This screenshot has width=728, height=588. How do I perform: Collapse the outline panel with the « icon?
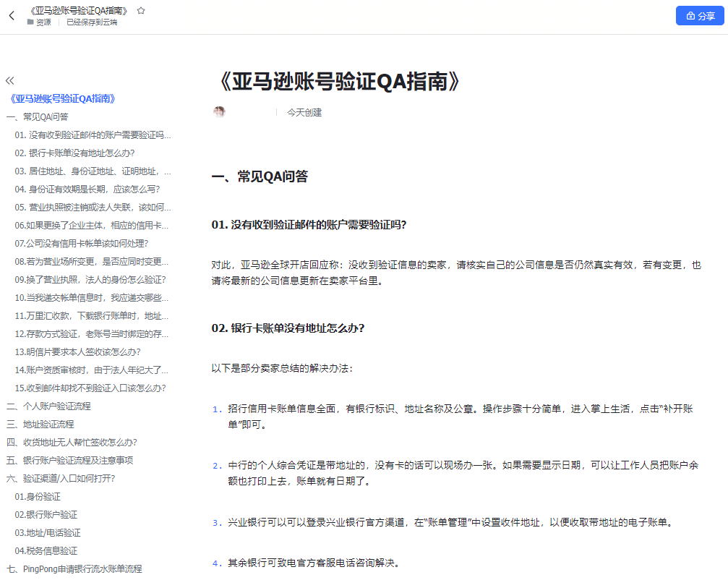[x=9, y=81]
